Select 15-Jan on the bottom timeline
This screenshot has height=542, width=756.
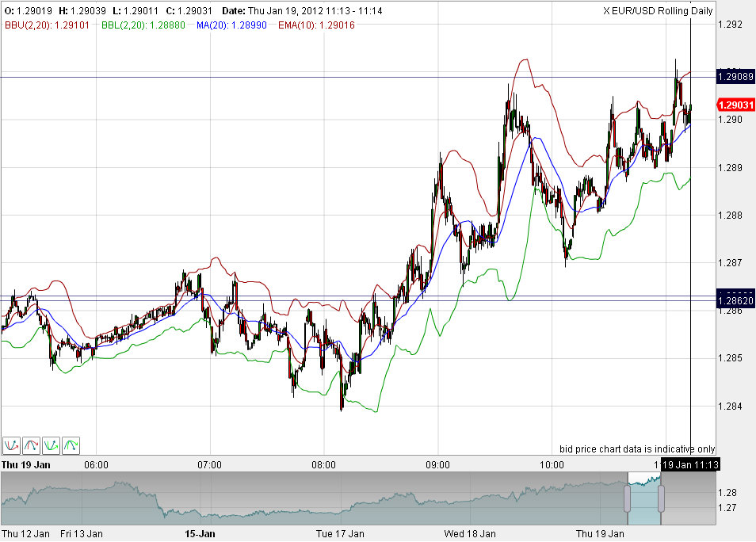coord(200,534)
